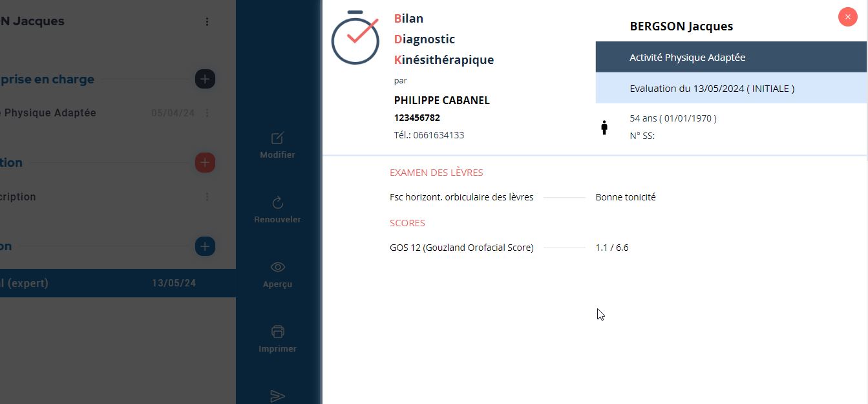Open the patient options three-dot menu

tap(207, 21)
